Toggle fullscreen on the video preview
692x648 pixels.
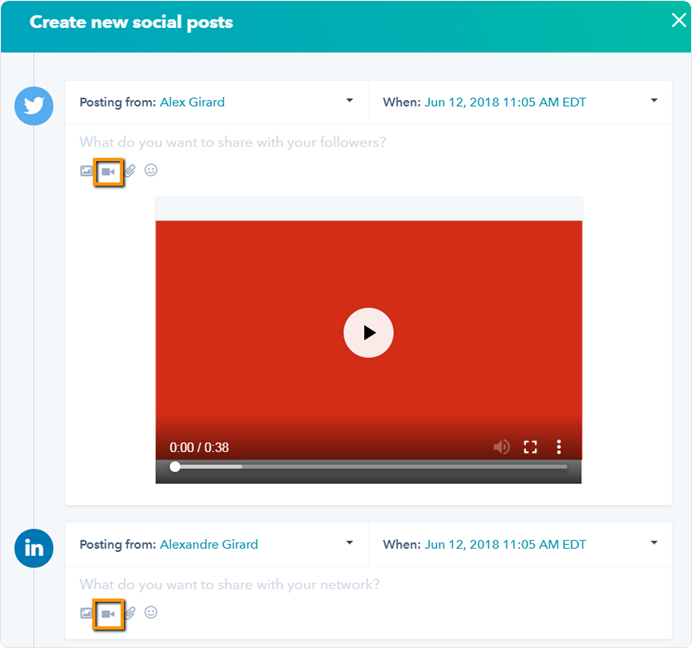tap(531, 447)
